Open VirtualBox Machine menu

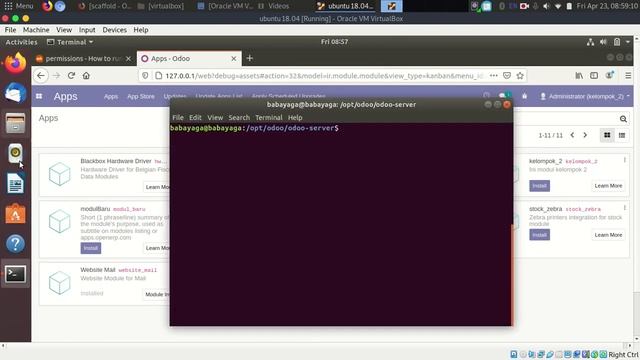(36, 30)
